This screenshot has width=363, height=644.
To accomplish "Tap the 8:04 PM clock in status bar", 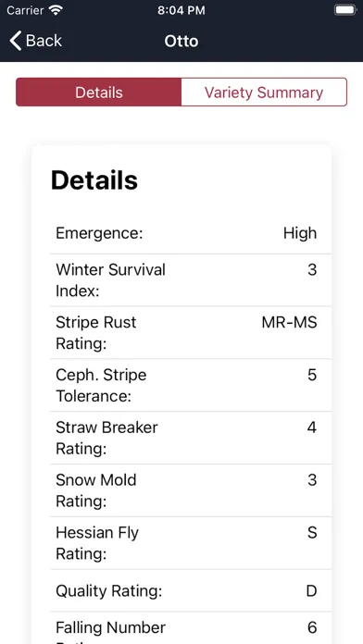I will (181, 10).
